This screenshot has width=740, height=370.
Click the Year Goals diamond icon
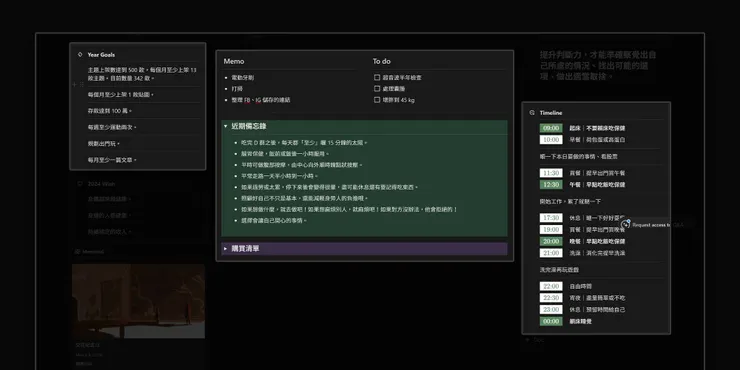tap(80, 55)
